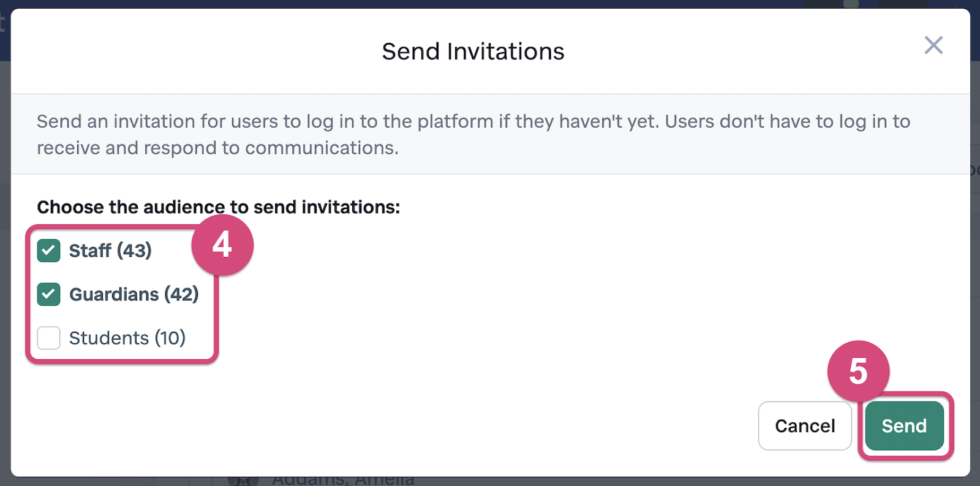Click the avatar beside Addams, Amelia
980x486 pixels.
tap(243, 481)
